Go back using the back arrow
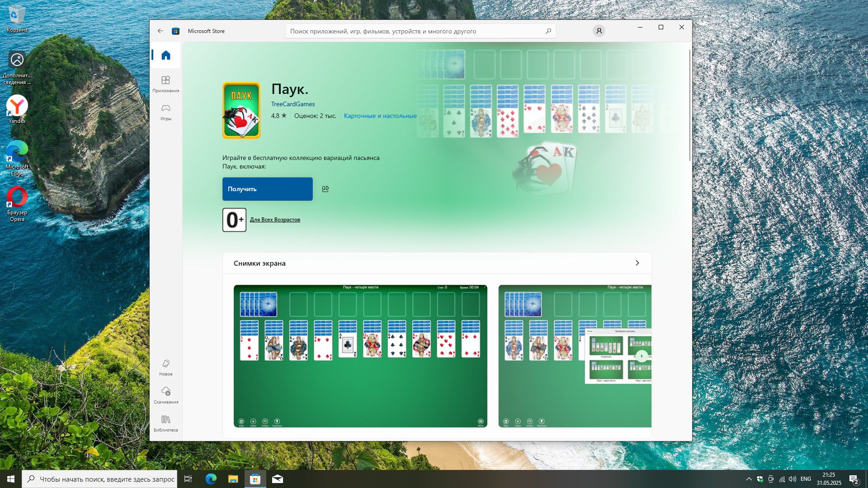Viewport: 868px width, 488px height. tap(160, 31)
